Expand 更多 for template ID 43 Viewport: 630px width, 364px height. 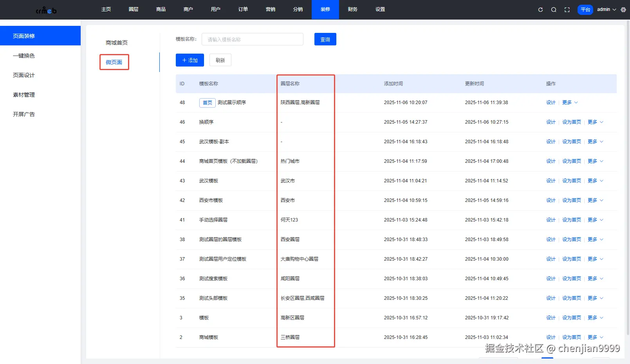point(596,181)
